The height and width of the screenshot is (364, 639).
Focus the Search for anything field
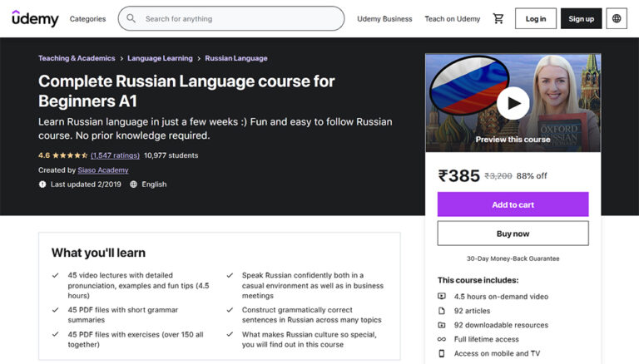[x=231, y=18]
